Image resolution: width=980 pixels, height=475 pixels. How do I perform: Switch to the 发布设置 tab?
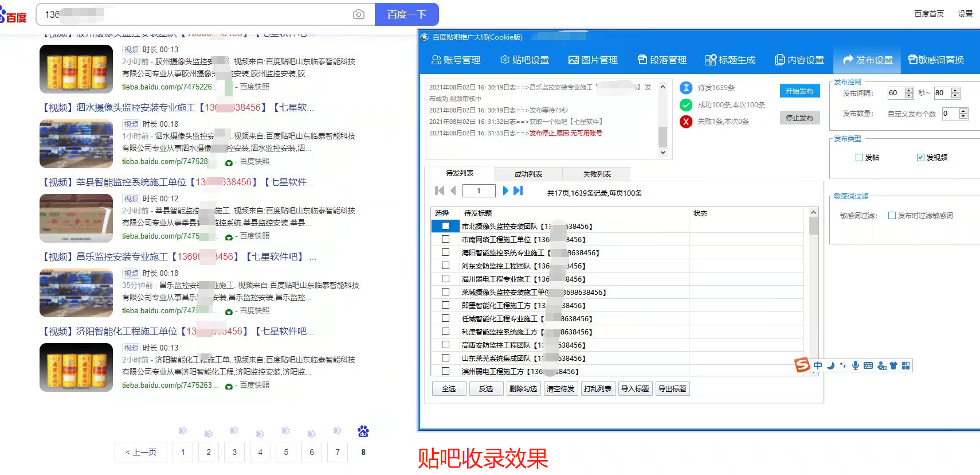click(868, 60)
